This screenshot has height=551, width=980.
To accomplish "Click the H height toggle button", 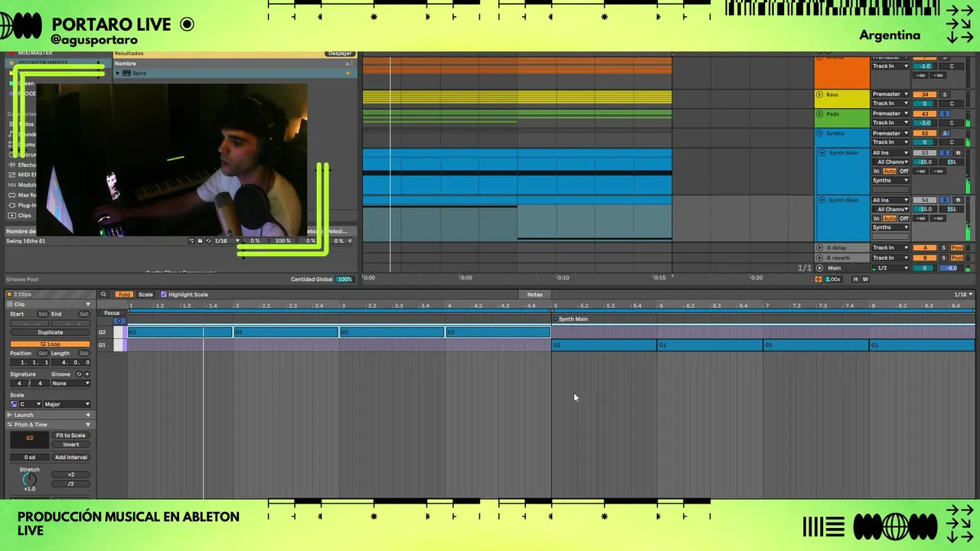I will pyautogui.click(x=856, y=279).
